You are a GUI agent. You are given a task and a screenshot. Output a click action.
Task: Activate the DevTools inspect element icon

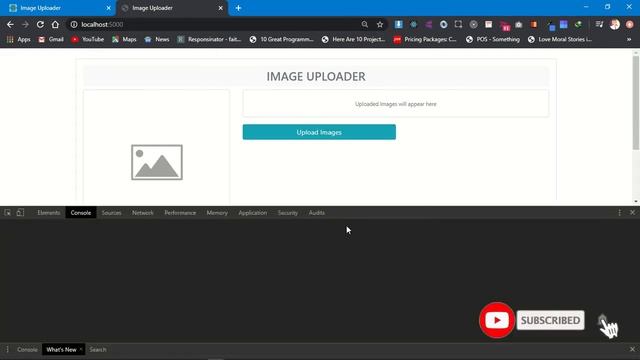click(x=7, y=213)
